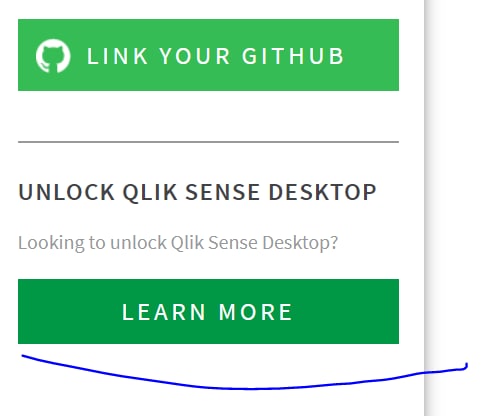Click the word GITHUB in the green button

[293, 56]
